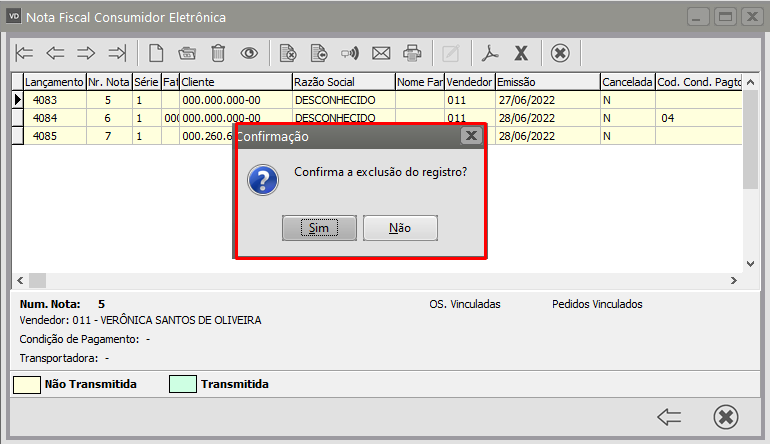Minimize the Nota Fiscal window
The height and width of the screenshot is (444, 770).
(x=698, y=17)
